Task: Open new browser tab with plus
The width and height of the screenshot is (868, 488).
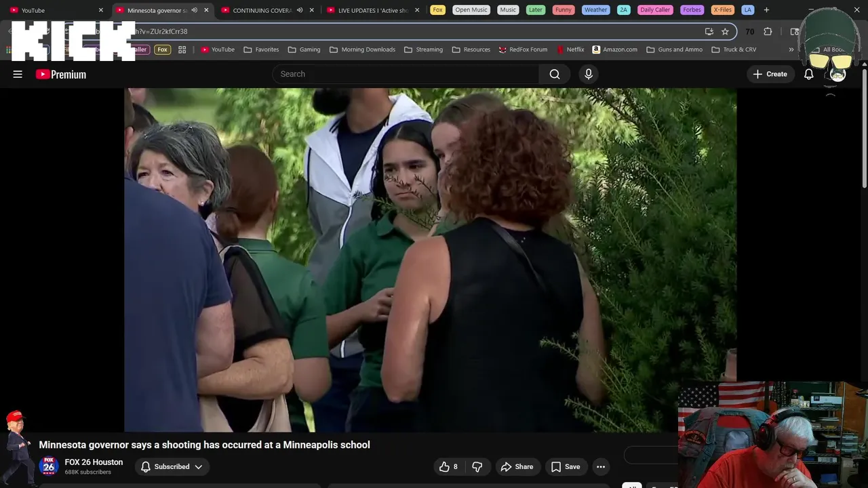Action: click(x=766, y=10)
